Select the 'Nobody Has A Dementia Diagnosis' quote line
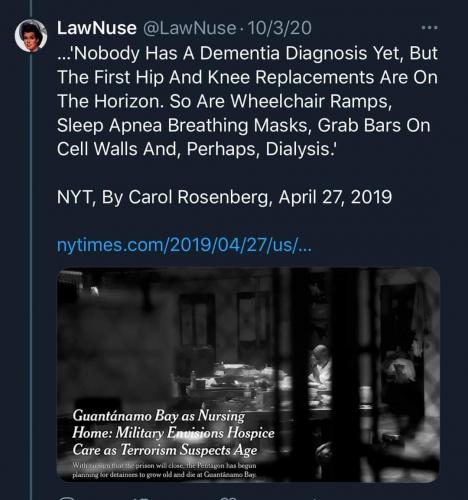Image resolution: width=468 pixels, height=500 pixels. (247, 53)
